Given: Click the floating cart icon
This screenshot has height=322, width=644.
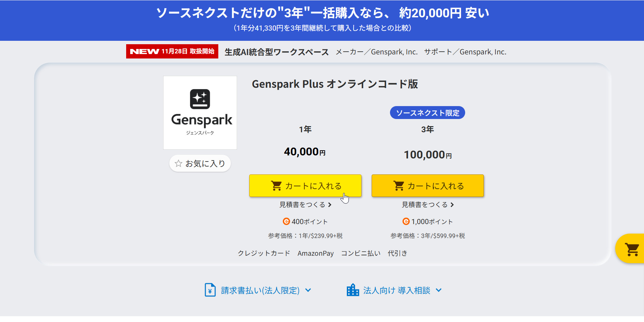Looking at the screenshot, I should click(x=632, y=250).
